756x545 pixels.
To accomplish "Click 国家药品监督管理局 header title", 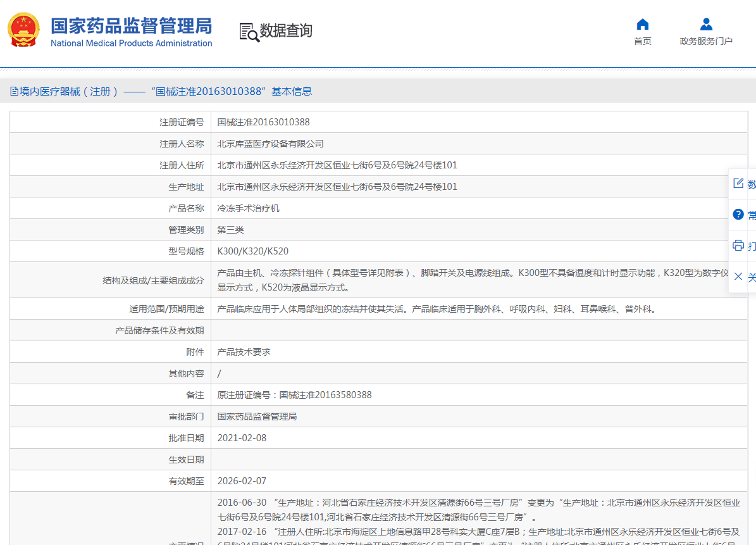I will coord(131,25).
